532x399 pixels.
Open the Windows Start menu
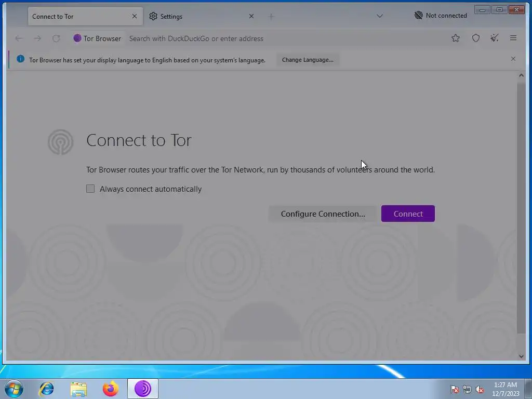14,389
